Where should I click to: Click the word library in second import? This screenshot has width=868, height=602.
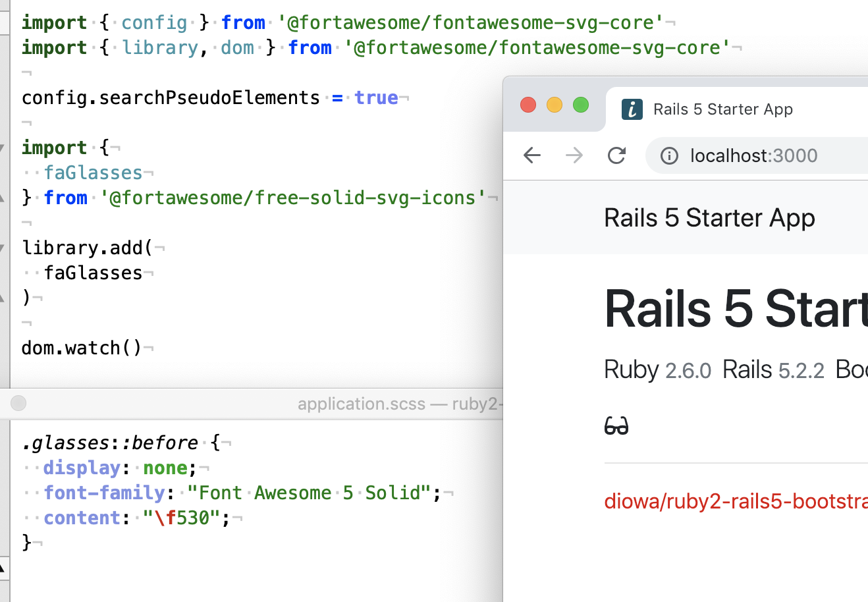click(160, 47)
